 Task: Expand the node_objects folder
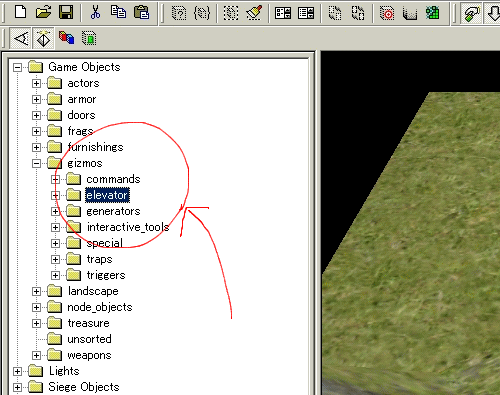tap(36, 307)
